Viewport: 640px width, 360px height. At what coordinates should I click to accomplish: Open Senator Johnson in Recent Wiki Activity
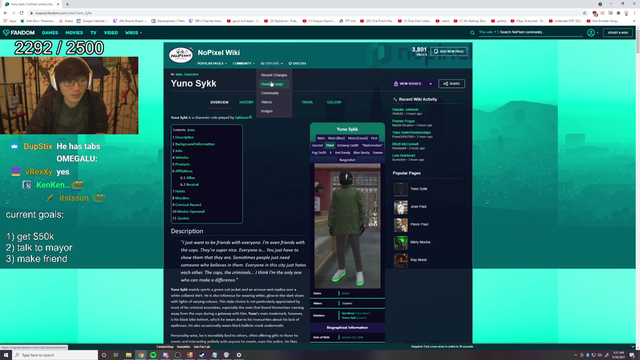tap(405, 110)
